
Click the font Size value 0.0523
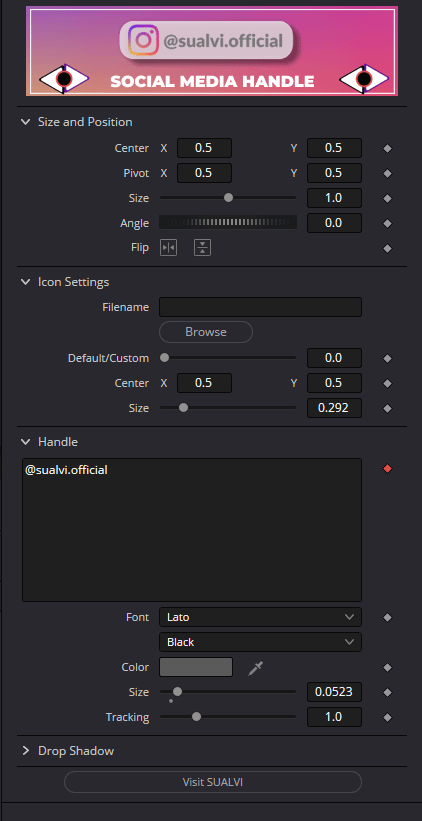(x=334, y=692)
